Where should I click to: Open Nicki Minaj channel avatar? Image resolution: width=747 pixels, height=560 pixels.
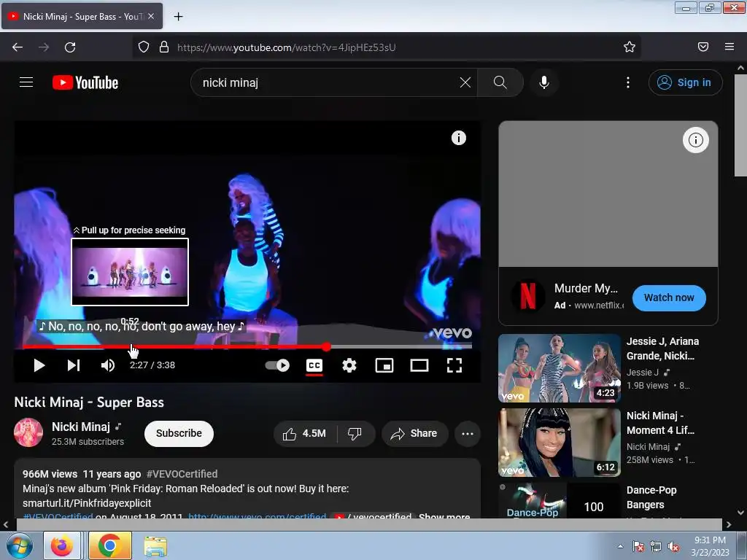28,432
